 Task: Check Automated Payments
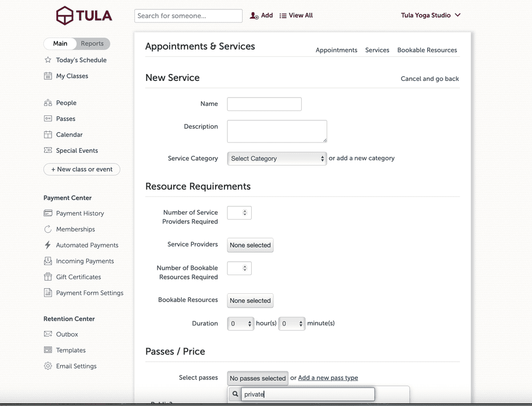[87, 245]
